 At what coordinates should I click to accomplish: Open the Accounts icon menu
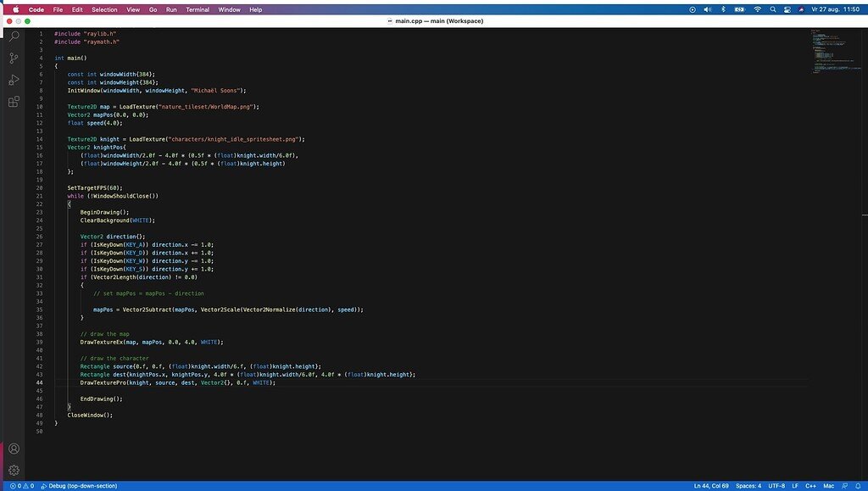click(x=14, y=449)
